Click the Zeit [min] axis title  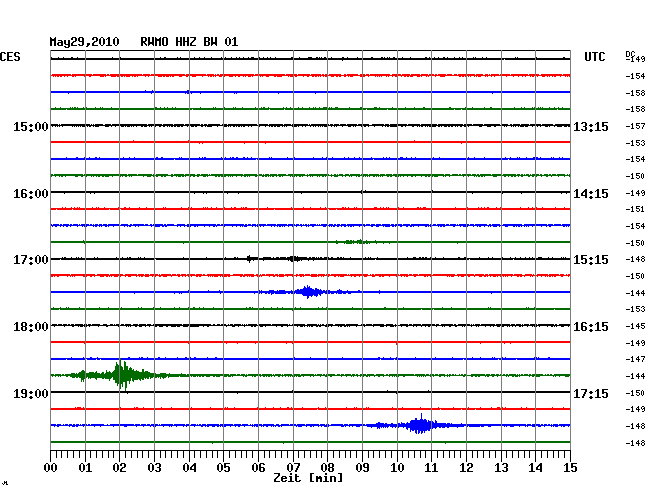[x=308, y=478]
